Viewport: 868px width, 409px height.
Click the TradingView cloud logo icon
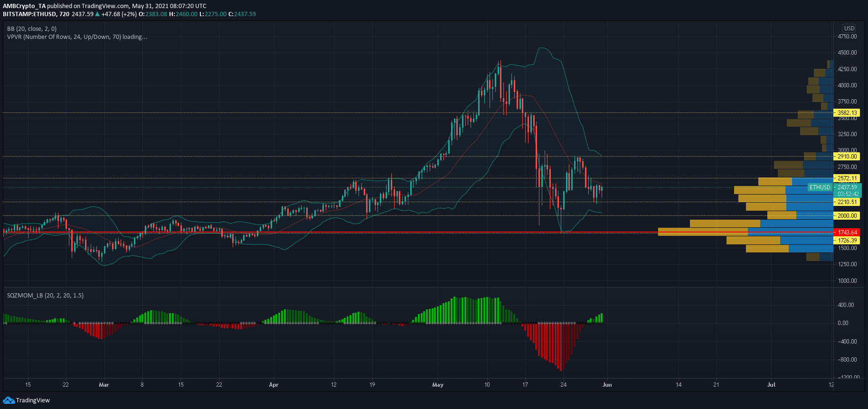[x=9, y=400]
